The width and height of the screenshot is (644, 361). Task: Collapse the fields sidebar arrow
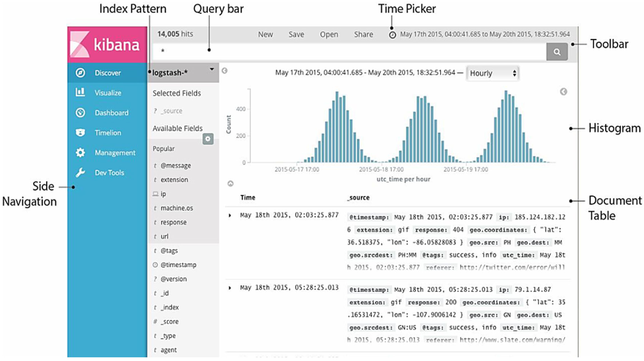click(x=225, y=71)
